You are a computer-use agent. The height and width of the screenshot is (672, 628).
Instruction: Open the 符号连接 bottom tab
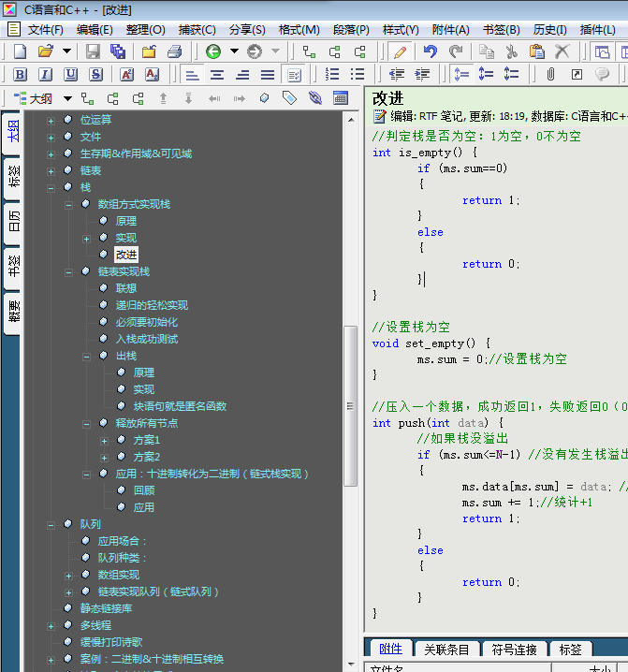tap(515, 650)
